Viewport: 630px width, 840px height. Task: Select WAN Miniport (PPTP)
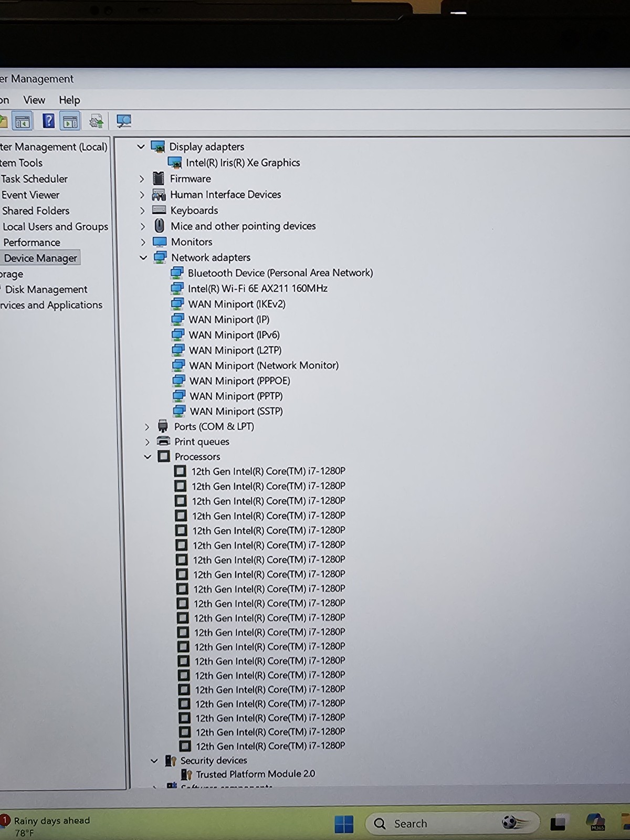pos(236,396)
